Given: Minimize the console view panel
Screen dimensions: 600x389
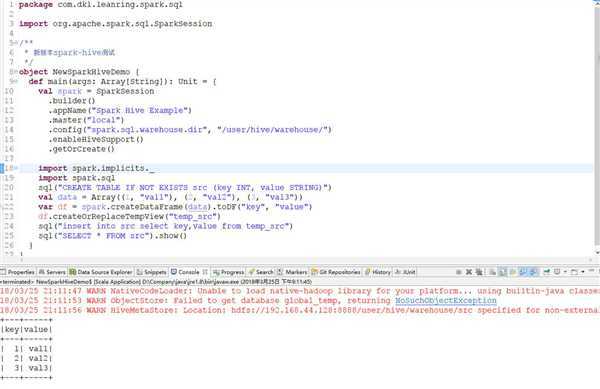Looking at the screenshot, I should tap(591, 271).
